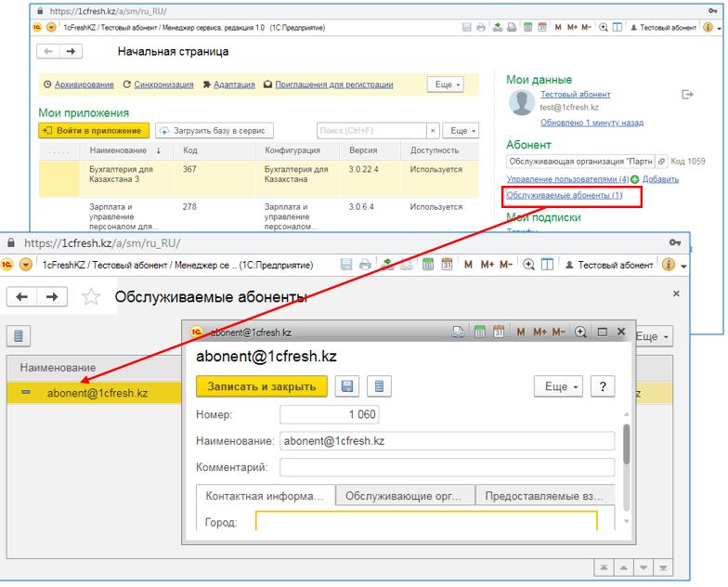This screenshot has width=728, height=587.
Task: Open calendar icon in second window toolbar
Action: pos(447,265)
